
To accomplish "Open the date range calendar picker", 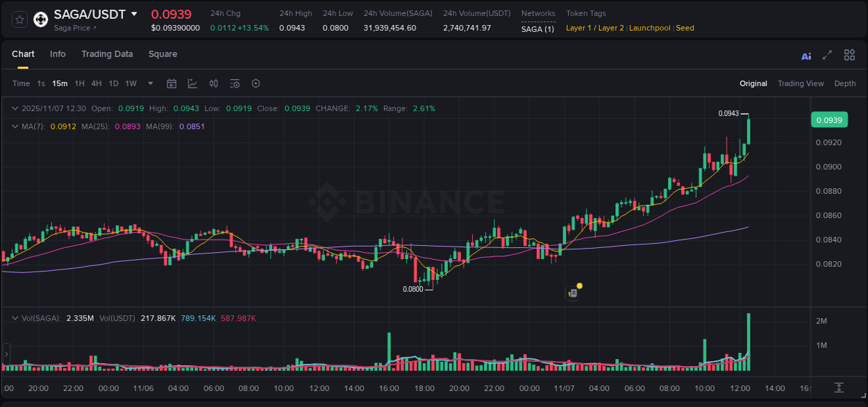I will tap(172, 83).
